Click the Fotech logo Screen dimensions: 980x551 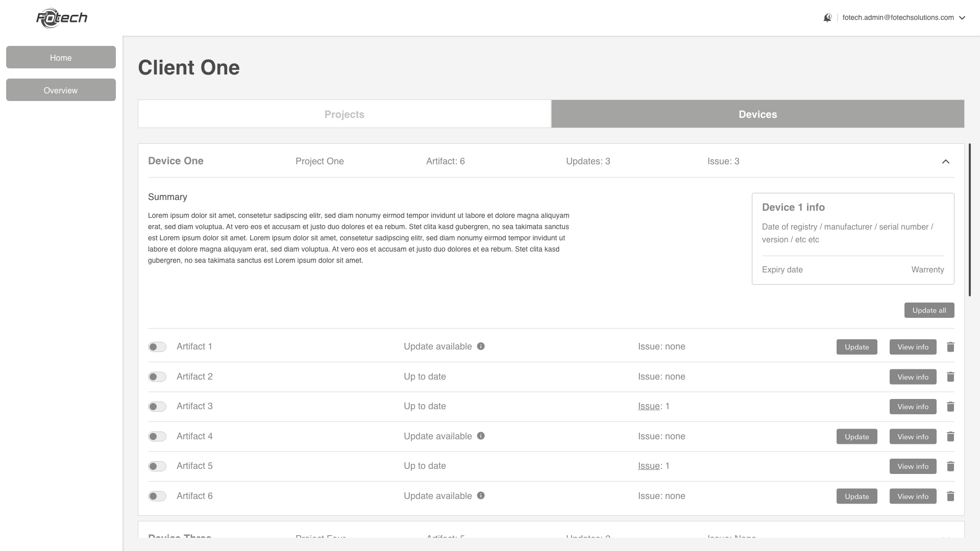pyautogui.click(x=62, y=18)
